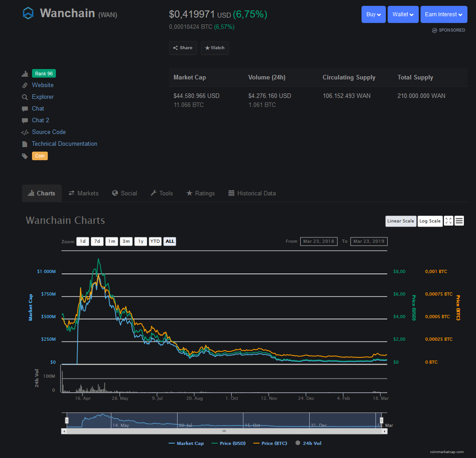Click the Coin tag badge
Viewport: 476px width, 458px height.
pos(40,156)
